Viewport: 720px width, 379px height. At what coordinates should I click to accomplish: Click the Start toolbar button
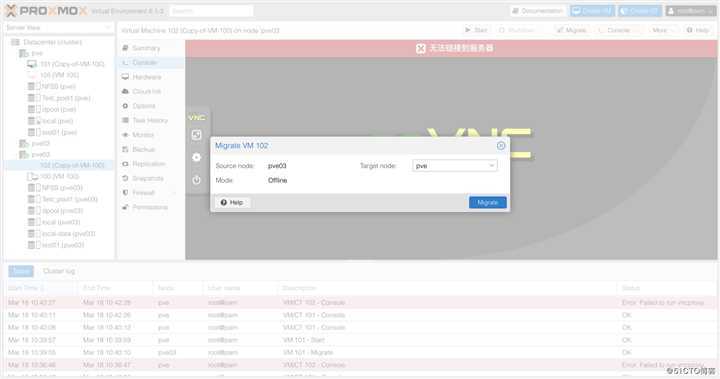pos(476,30)
